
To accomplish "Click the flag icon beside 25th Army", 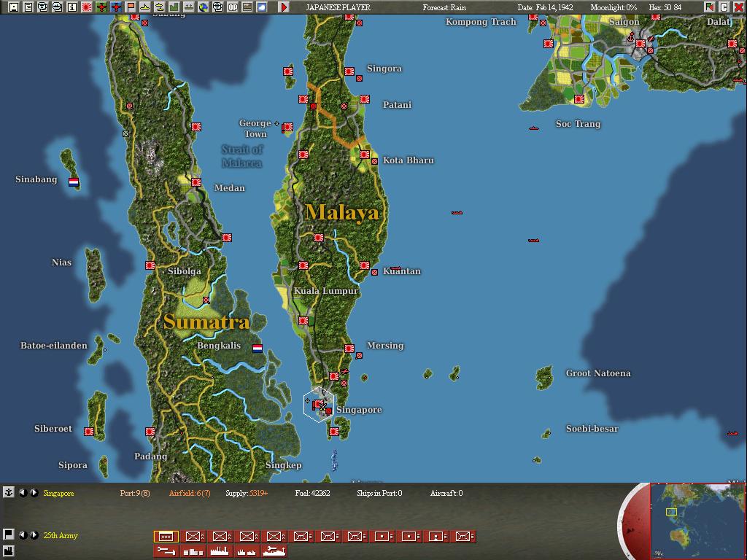I will [x=8, y=534].
